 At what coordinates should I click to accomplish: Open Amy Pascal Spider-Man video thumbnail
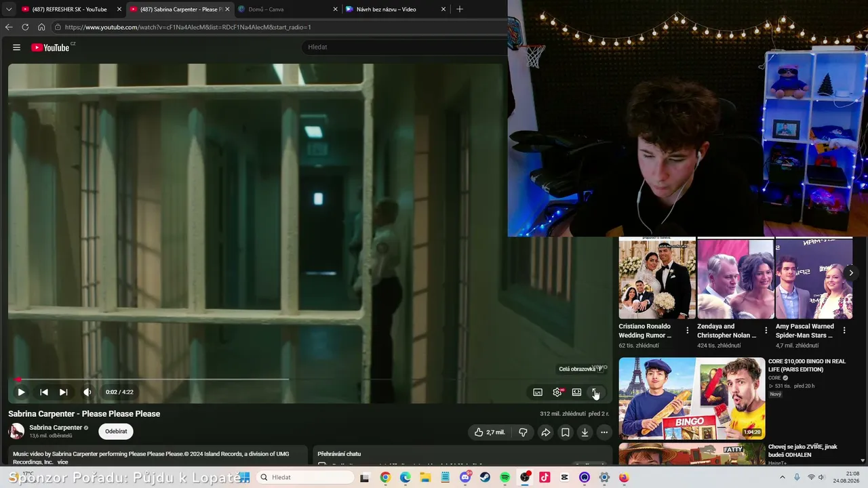tap(814, 278)
